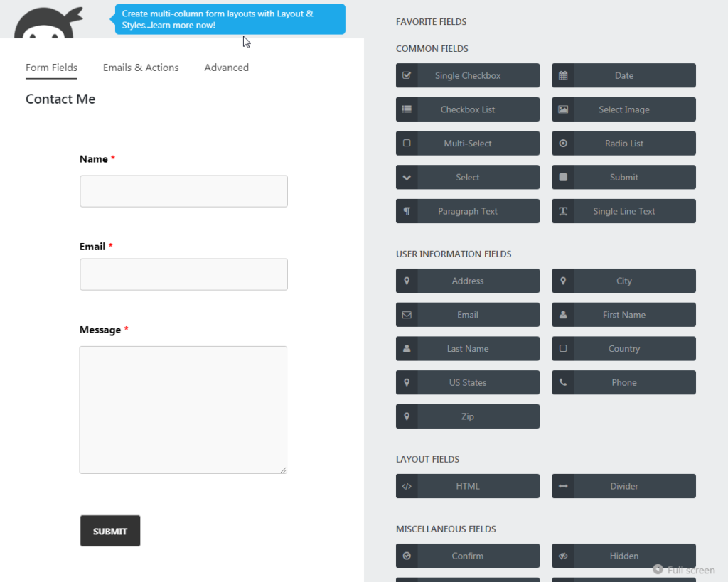The image size is (728, 582).
Task: Add a Confirm field
Action: (468, 556)
